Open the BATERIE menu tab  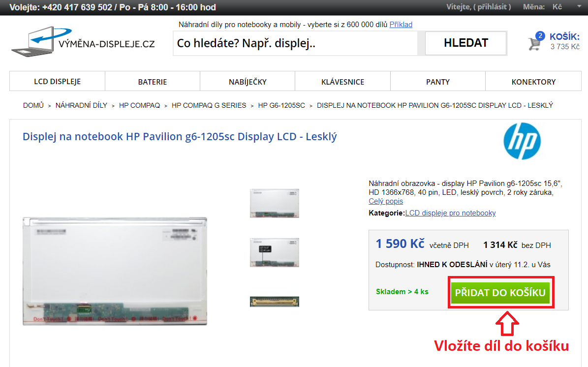point(152,81)
